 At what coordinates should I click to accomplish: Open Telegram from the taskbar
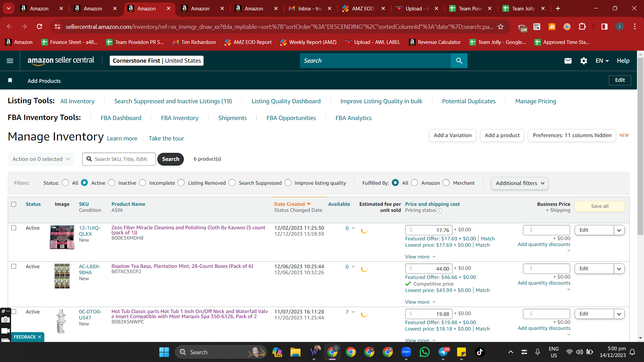[443, 352]
